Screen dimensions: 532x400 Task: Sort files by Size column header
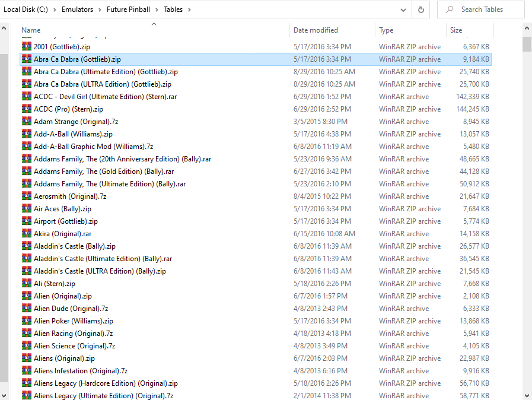[470, 30]
